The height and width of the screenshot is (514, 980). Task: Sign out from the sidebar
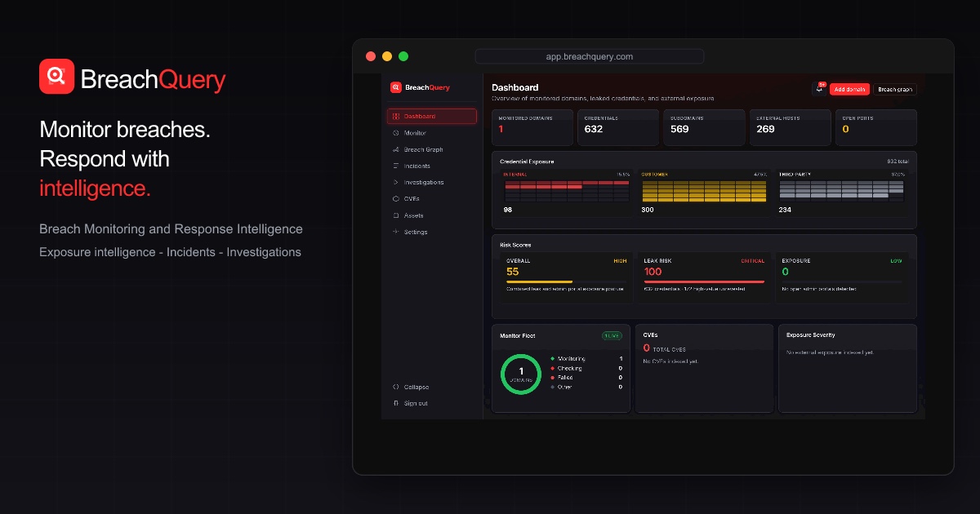point(410,403)
